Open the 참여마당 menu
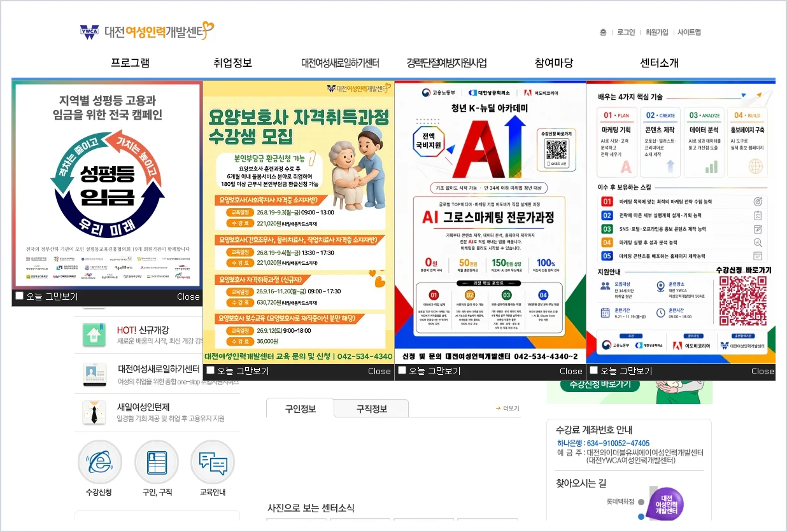Viewport: 787px width, 532px height. tap(554, 62)
